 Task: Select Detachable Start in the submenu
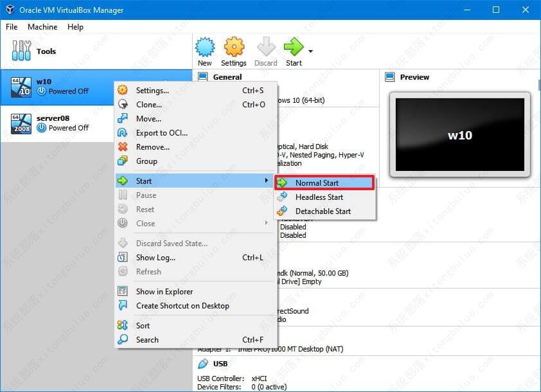coord(323,211)
